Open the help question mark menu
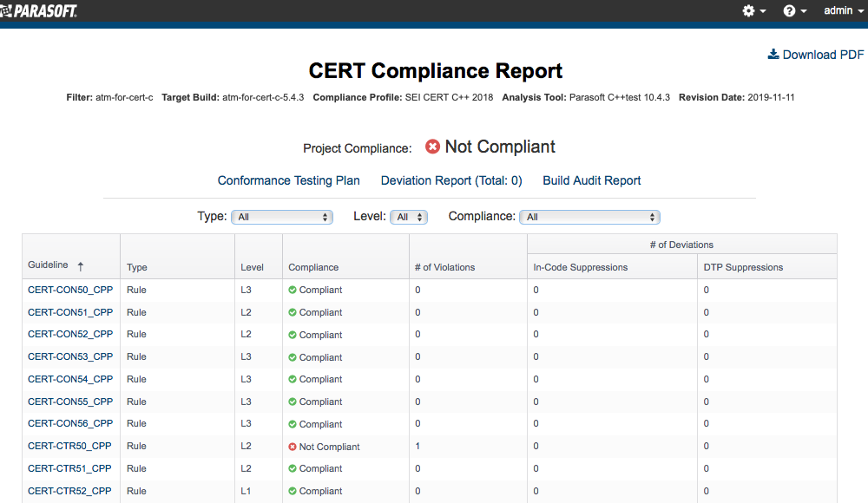This screenshot has width=868, height=503. pos(795,10)
